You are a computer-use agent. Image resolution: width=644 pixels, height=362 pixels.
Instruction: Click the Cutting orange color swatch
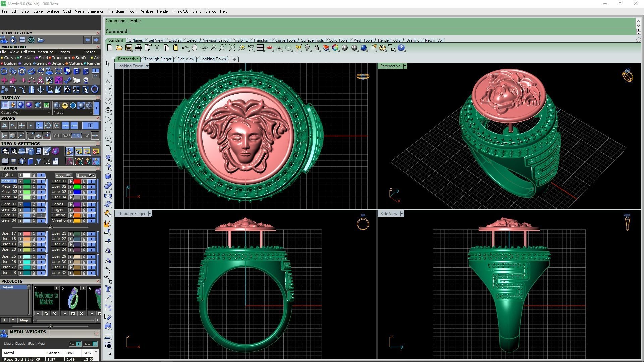(x=77, y=215)
